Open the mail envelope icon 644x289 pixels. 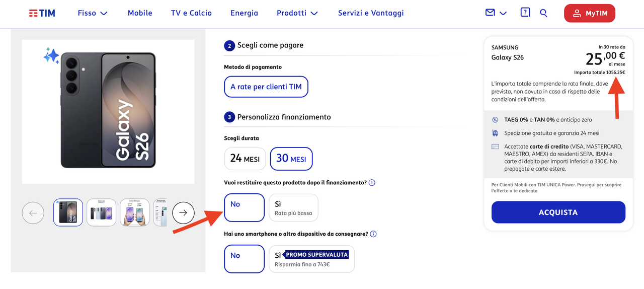point(490,13)
